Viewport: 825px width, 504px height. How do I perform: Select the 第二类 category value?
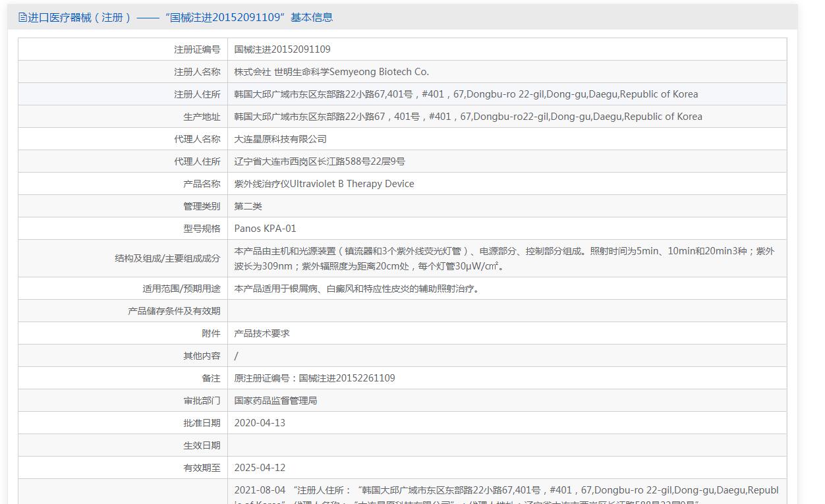(248, 206)
